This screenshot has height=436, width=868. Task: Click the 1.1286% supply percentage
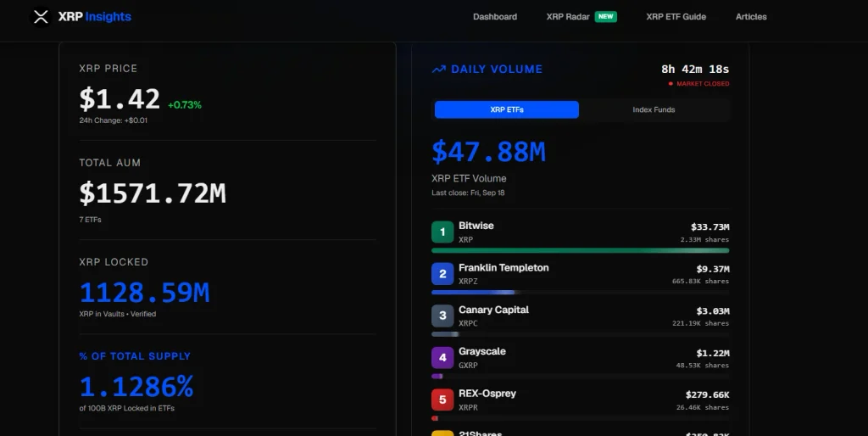pos(136,387)
